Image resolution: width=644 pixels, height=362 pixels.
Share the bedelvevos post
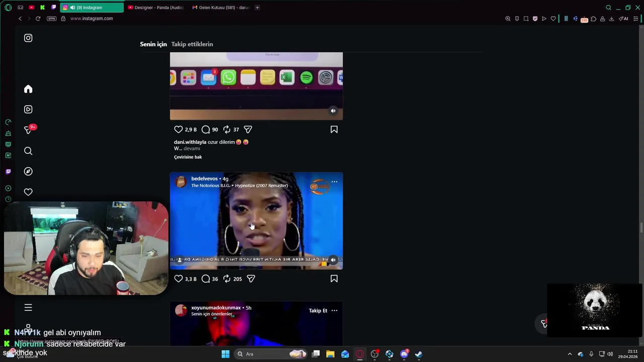[251, 279]
